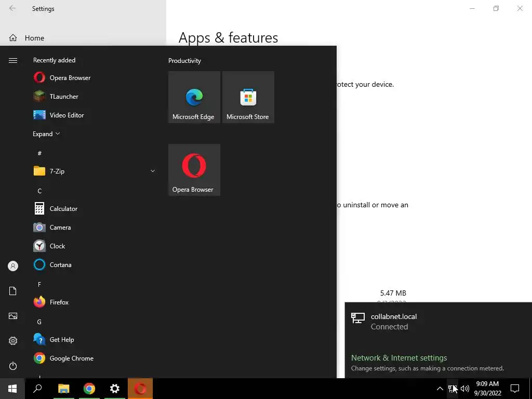Launch Calculator from the app list
532x399 pixels.
95,209
